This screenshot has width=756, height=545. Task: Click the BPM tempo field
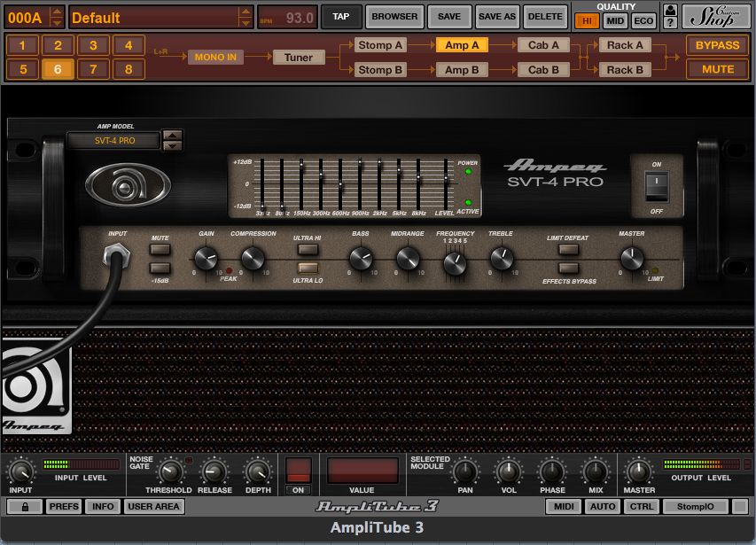click(x=287, y=18)
